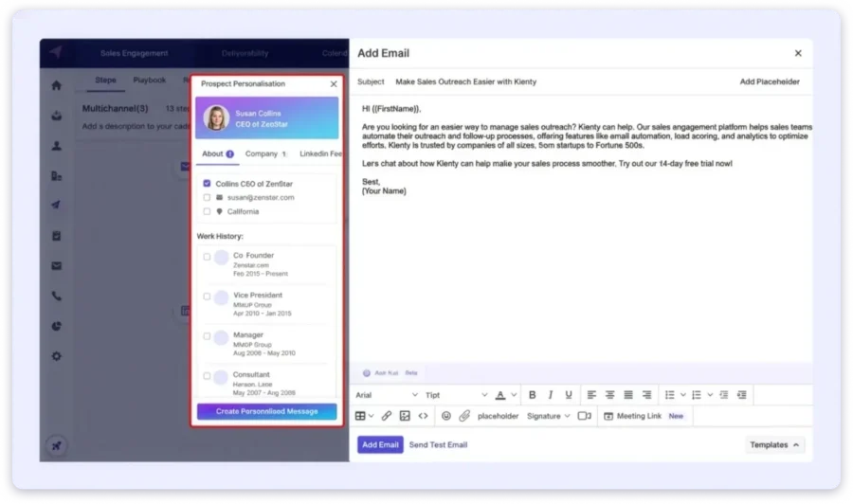Switch to the Company tab
This screenshot has width=853, height=504.
tap(266, 153)
